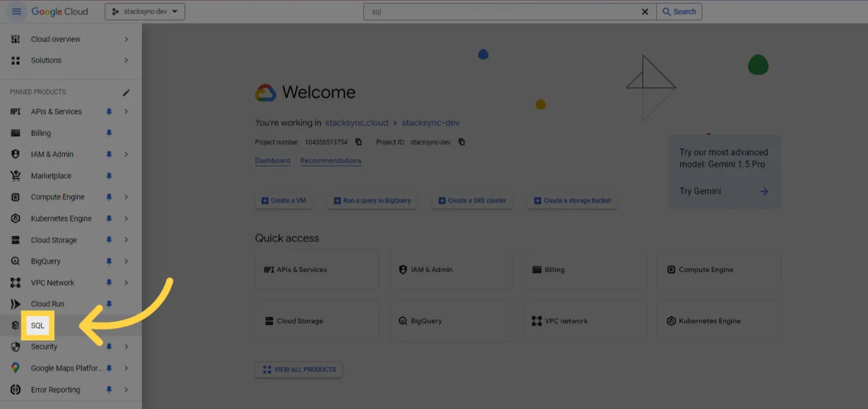Expand the Cloud Storage submenu arrow

pos(126,240)
